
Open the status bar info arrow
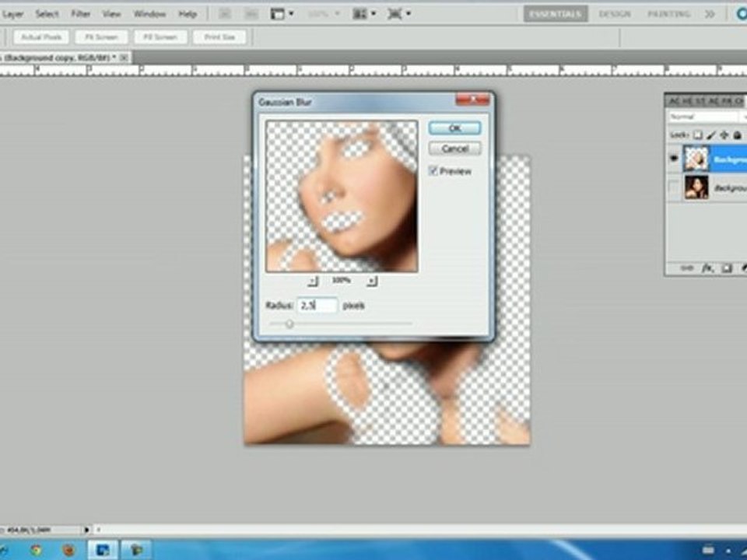click(x=86, y=530)
